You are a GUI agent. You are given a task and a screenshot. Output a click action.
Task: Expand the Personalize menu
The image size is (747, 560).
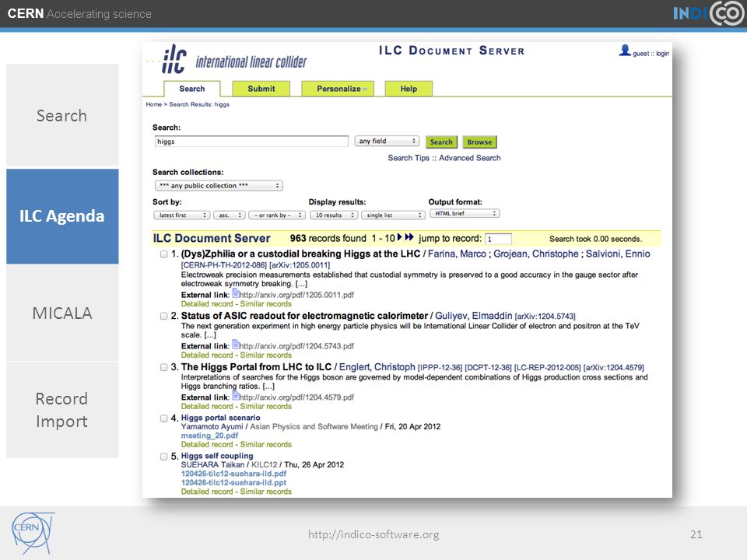coord(338,89)
